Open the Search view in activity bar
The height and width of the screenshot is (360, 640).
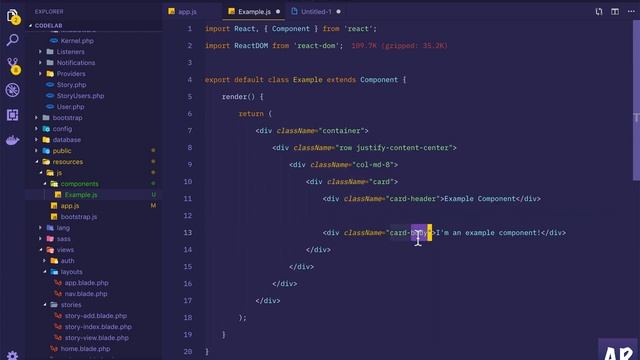pyautogui.click(x=13, y=40)
